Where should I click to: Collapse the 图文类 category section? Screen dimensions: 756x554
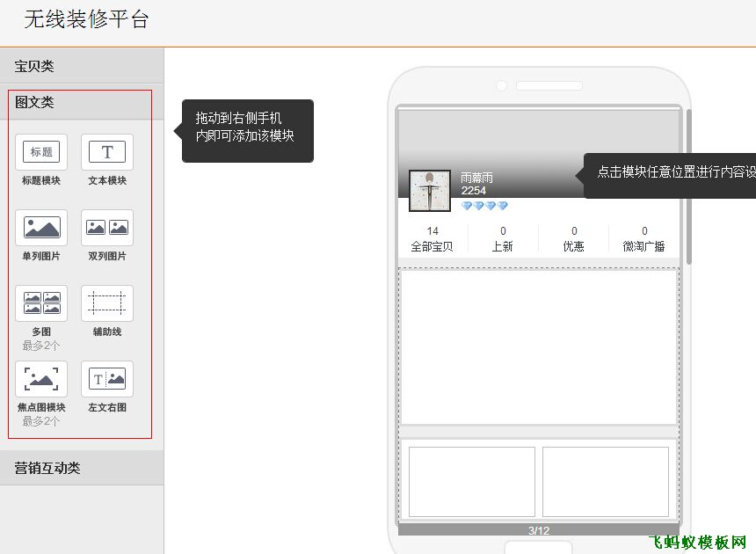point(33,103)
